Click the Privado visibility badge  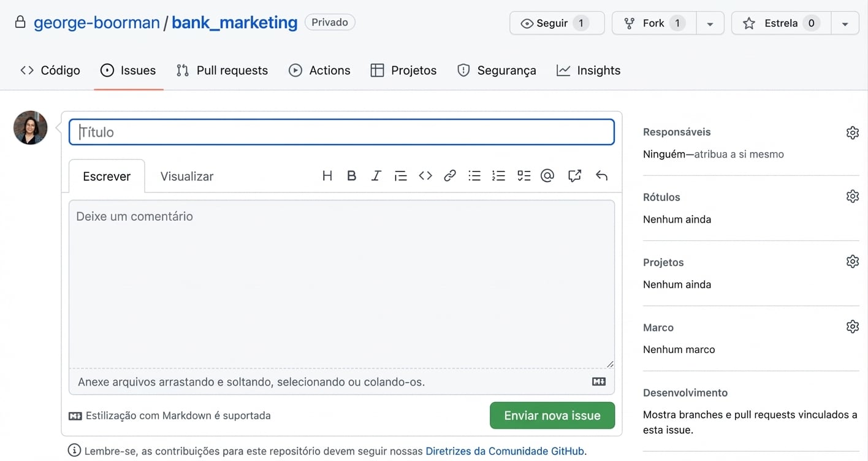click(x=330, y=23)
